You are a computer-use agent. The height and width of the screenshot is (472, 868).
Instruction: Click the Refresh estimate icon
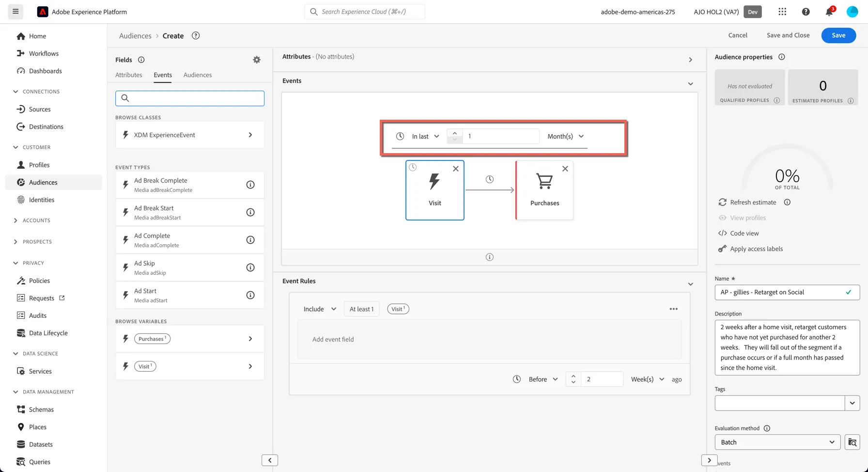[x=722, y=202]
